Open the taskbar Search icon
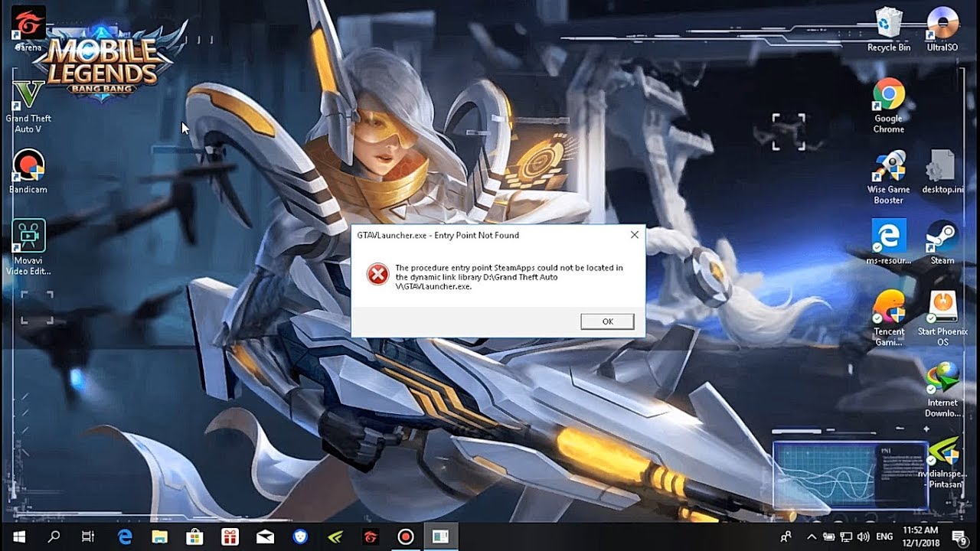This screenshot has height=551, width=980. [x=54, y=536]
